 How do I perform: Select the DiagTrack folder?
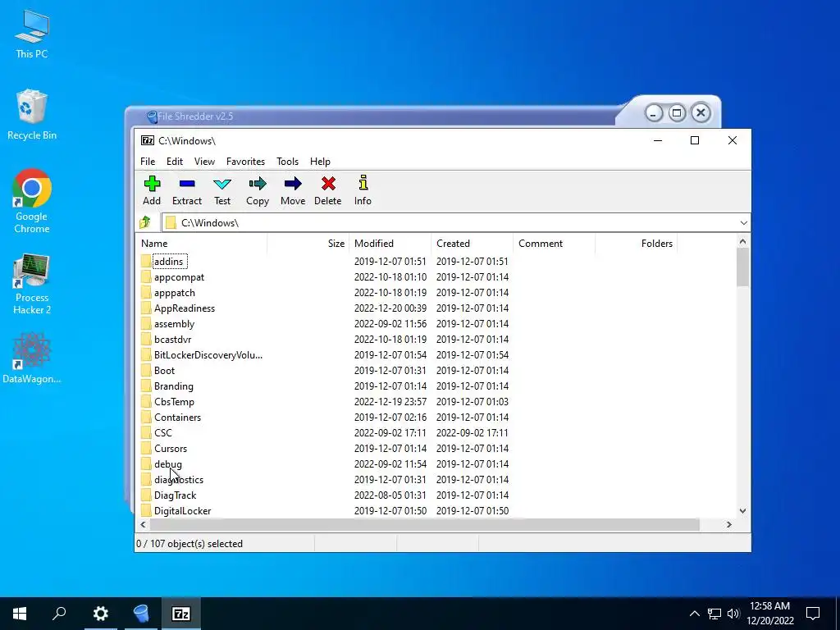pyautogui.click(x=175, y=495)
